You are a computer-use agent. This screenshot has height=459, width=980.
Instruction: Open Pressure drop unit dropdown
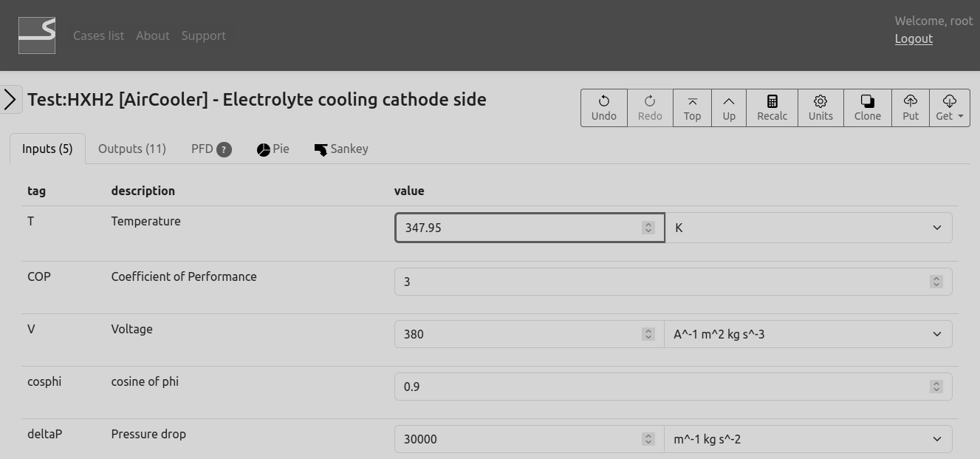808,439
